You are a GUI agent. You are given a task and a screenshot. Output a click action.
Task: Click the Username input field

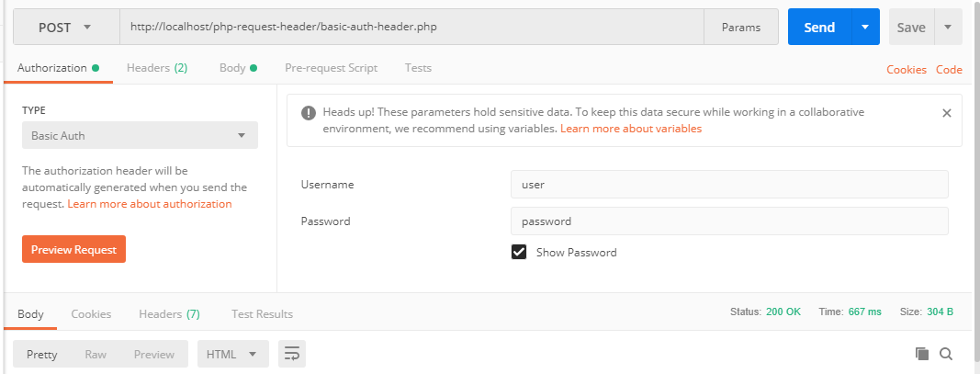point(728,185)
